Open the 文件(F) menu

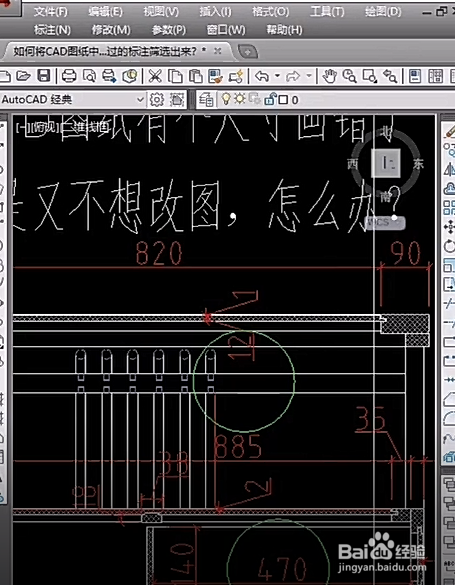tap(51, 12)
